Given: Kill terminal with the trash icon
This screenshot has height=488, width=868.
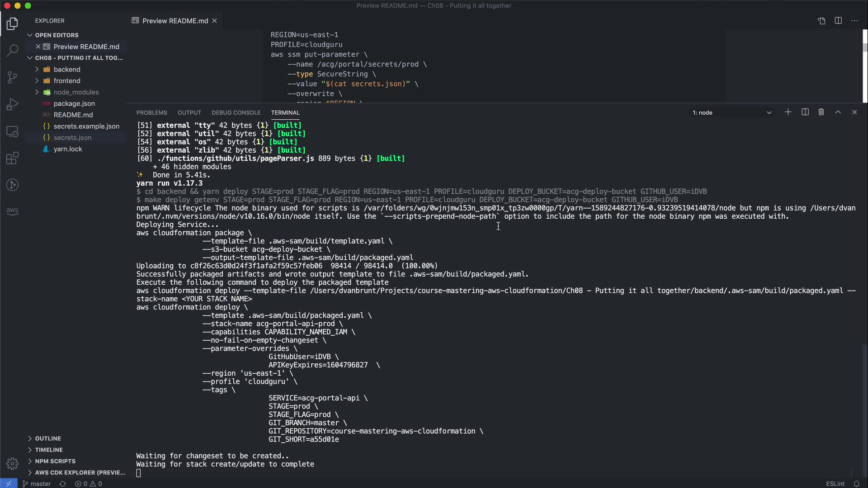Looking at the screenshot, I should (x=821, y=112).
